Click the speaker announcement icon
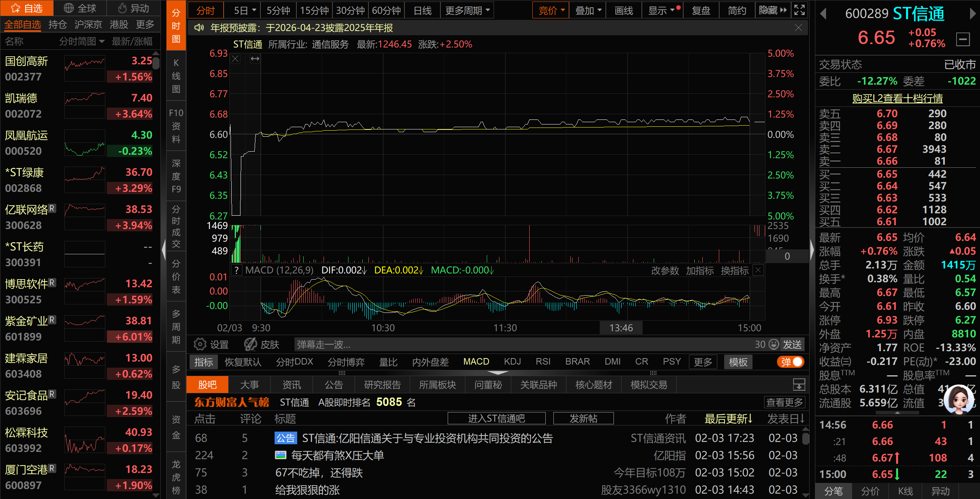980x499 pixels. [199, 28]
